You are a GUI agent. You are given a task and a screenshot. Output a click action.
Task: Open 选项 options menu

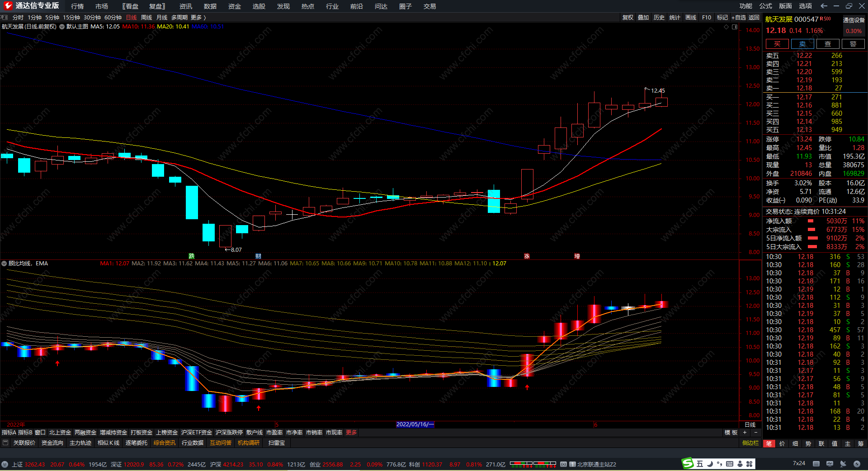[806, 6]
